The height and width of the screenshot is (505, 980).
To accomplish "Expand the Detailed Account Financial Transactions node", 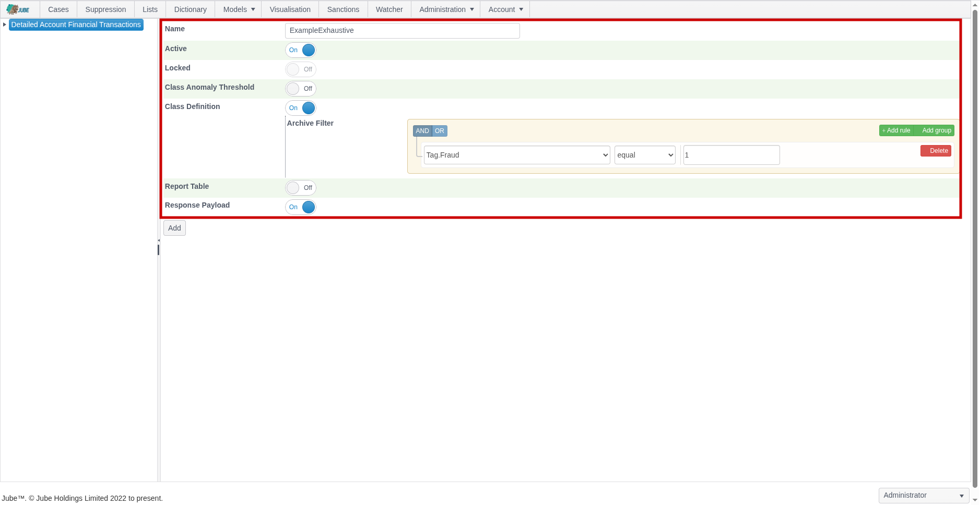I will tap(4, 25).
